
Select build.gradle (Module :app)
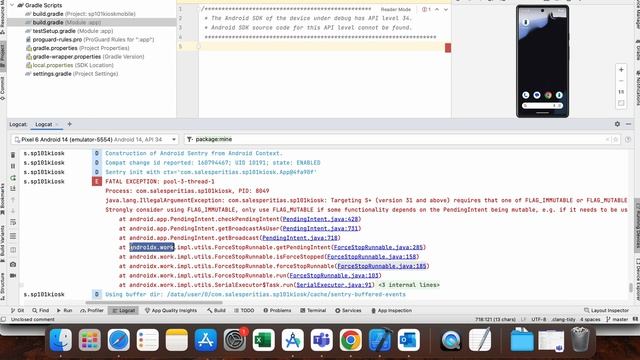[67, 22]
